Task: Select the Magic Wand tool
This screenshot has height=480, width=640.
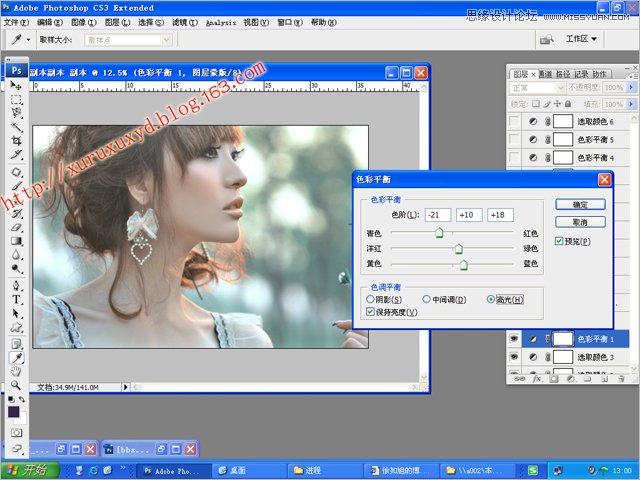Action: (16, 127)
